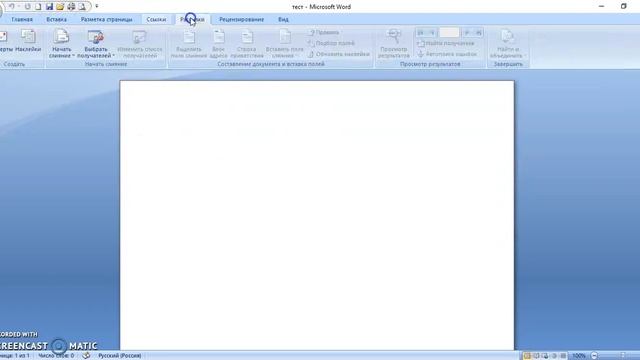Click inside the blank document page

tap(317, 214)
